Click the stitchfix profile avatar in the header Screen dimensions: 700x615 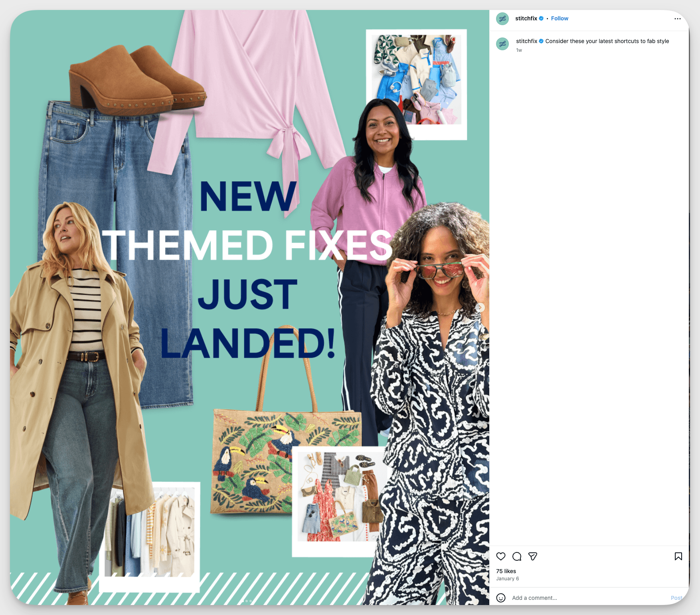(502, 18)
